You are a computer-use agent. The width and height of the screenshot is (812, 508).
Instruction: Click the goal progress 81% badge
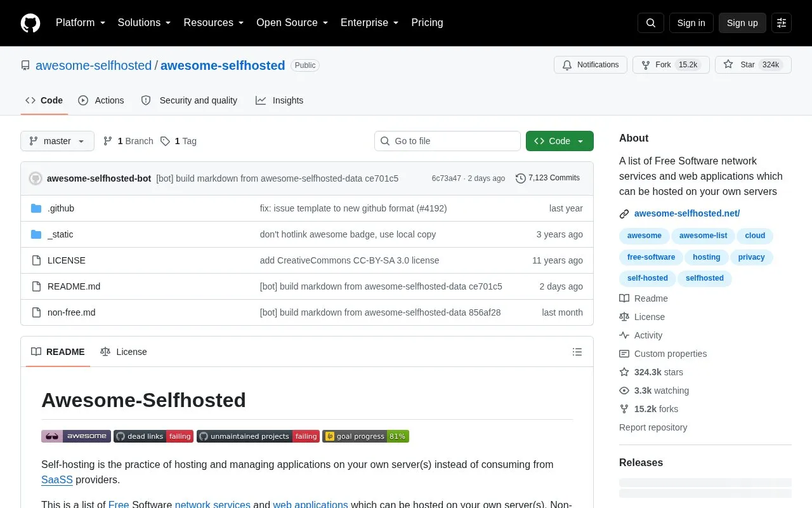pos(365,436)
